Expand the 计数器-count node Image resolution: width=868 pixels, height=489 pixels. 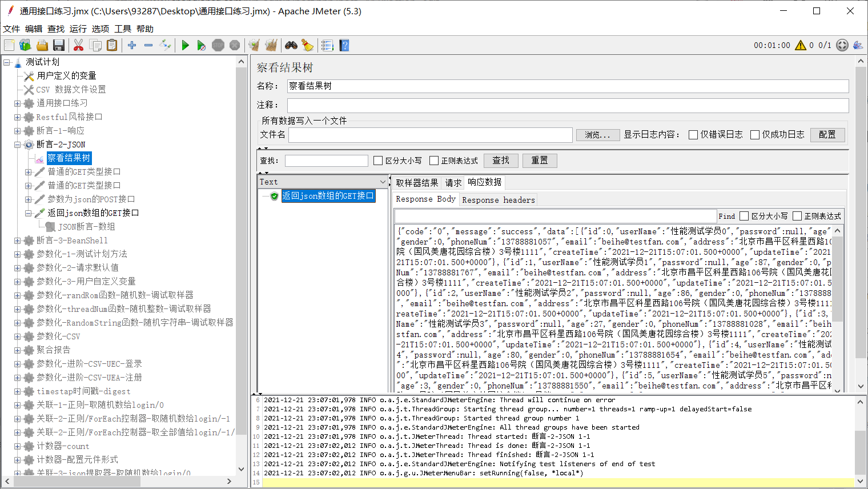tap(17, 446)
